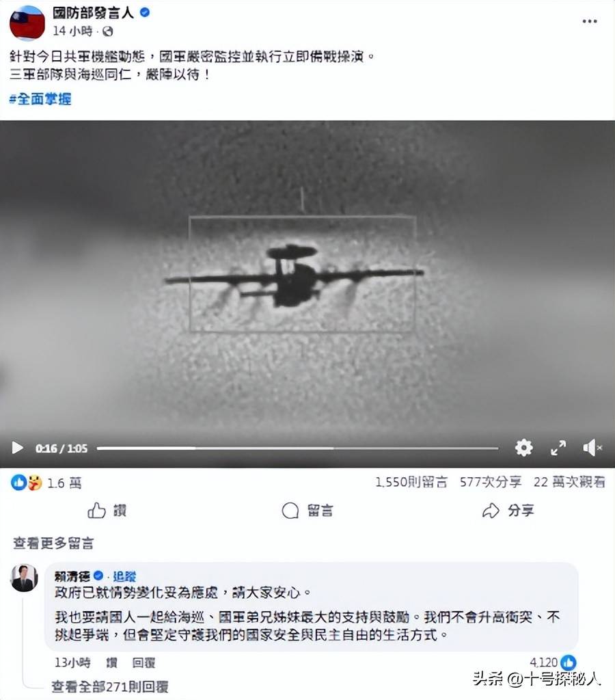Expand 查看更多留言 to load comments
The image size is (615, 700).
pos(53,543)
